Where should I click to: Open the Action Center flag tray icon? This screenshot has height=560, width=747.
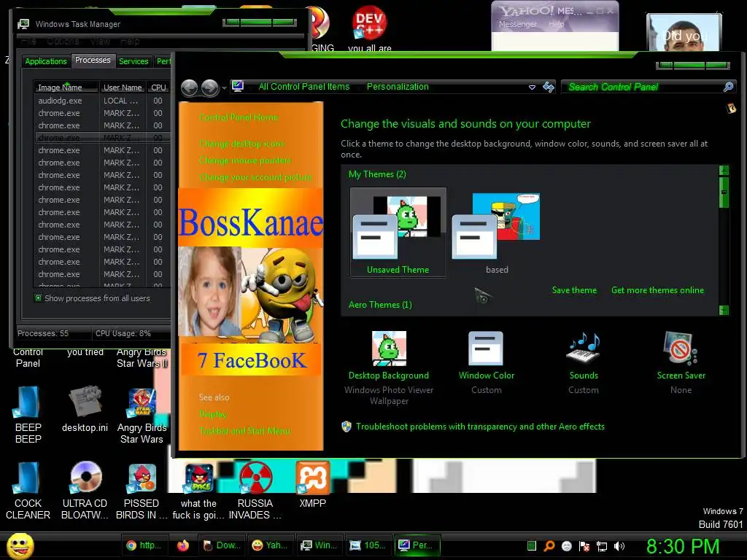(584, 546)
